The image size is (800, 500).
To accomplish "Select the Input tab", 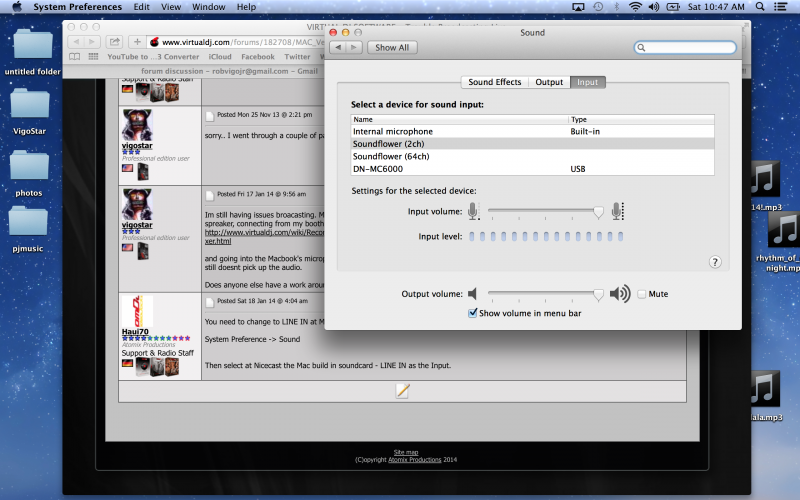I will (587, 82).
